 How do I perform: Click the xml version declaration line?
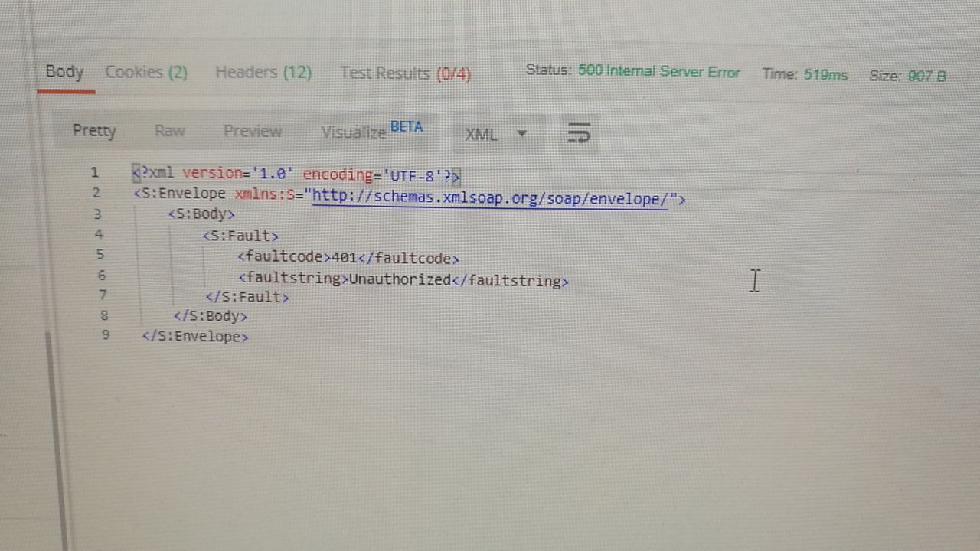point(296,175)
